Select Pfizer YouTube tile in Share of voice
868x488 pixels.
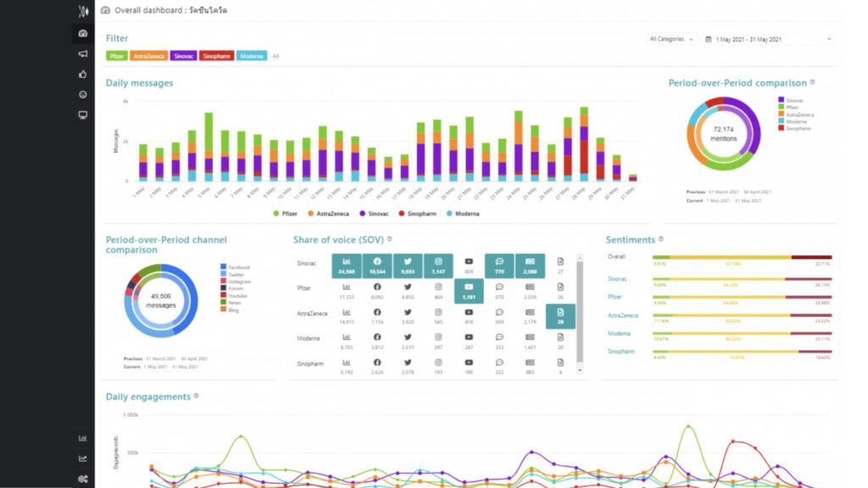coord(469,291)
